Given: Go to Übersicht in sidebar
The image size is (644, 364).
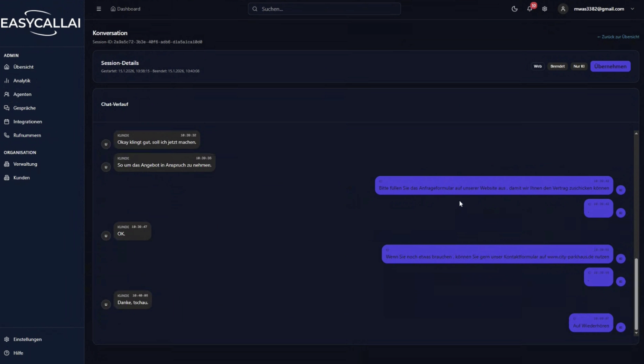Looking at the screenshot, I should coord(23,67).
